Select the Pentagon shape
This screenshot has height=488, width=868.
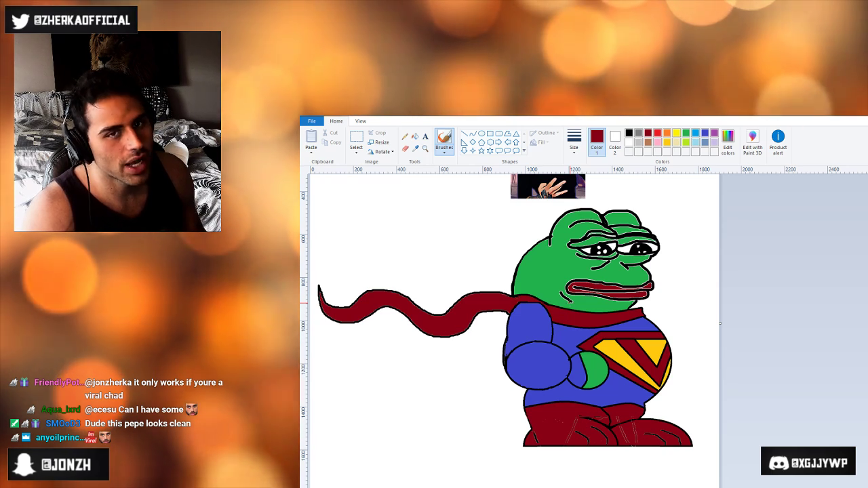click(481, 142)
